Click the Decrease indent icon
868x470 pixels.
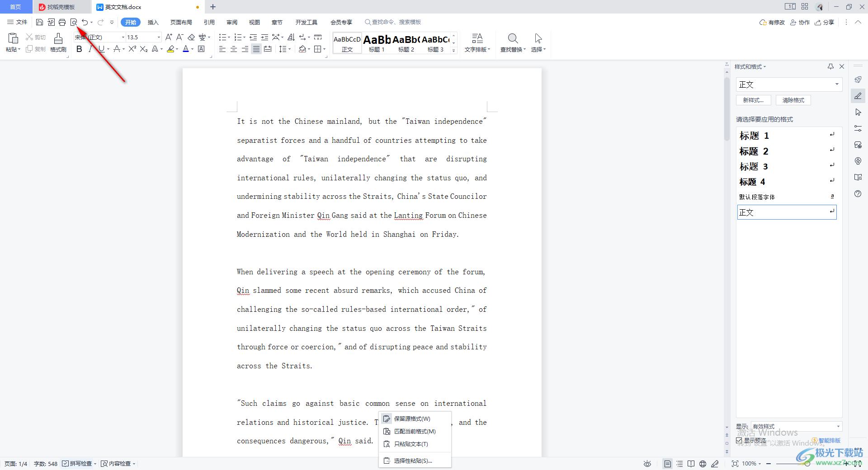tap(253, 37)
